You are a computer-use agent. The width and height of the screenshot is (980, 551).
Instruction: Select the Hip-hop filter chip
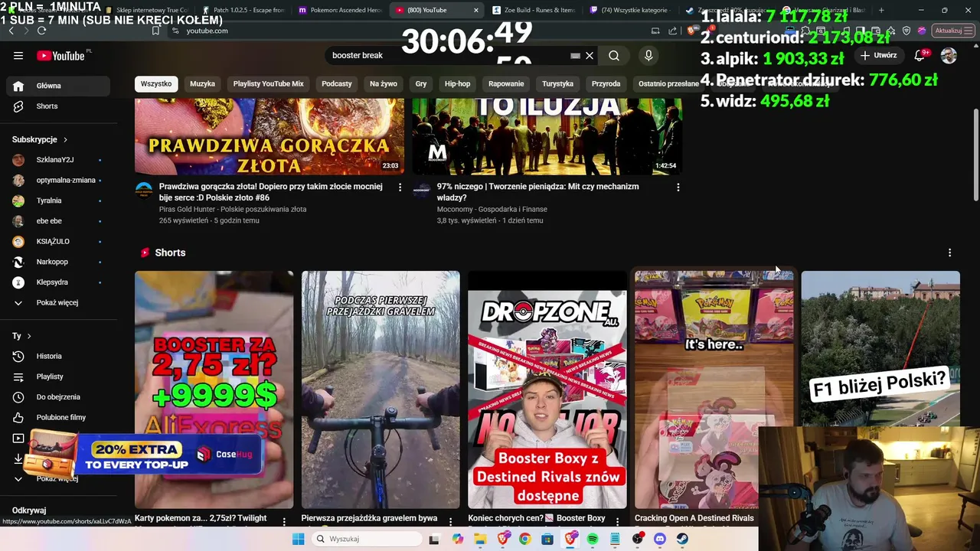tap(458, 83)
